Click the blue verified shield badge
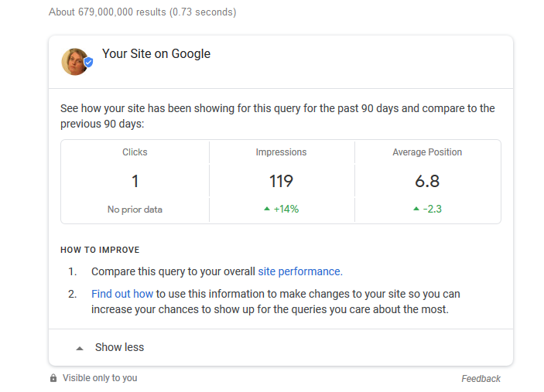 click(89, 63)
